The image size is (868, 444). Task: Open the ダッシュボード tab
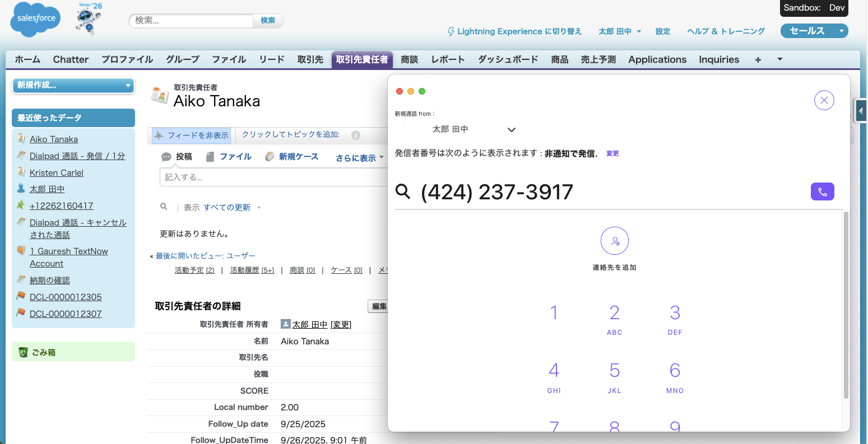point(508,59)
